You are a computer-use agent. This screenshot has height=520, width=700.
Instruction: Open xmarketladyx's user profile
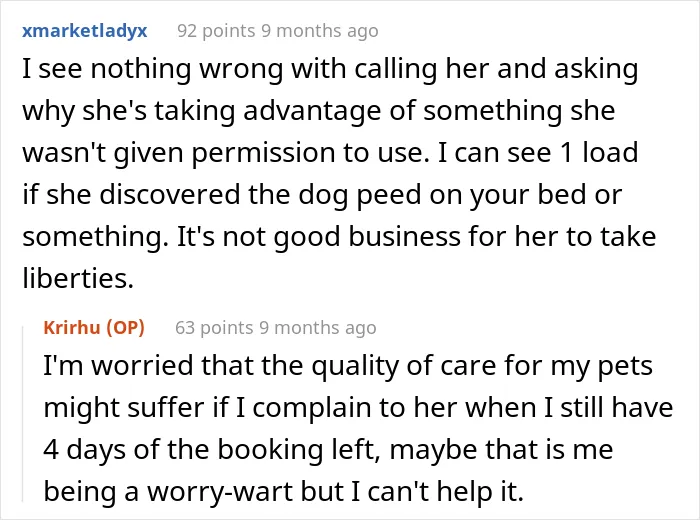[85, 31]
